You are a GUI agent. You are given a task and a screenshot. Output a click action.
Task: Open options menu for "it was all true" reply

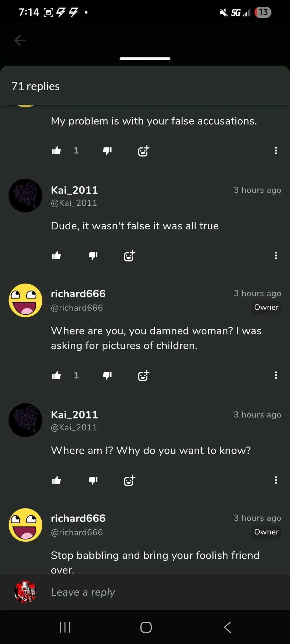click(276, 256)
